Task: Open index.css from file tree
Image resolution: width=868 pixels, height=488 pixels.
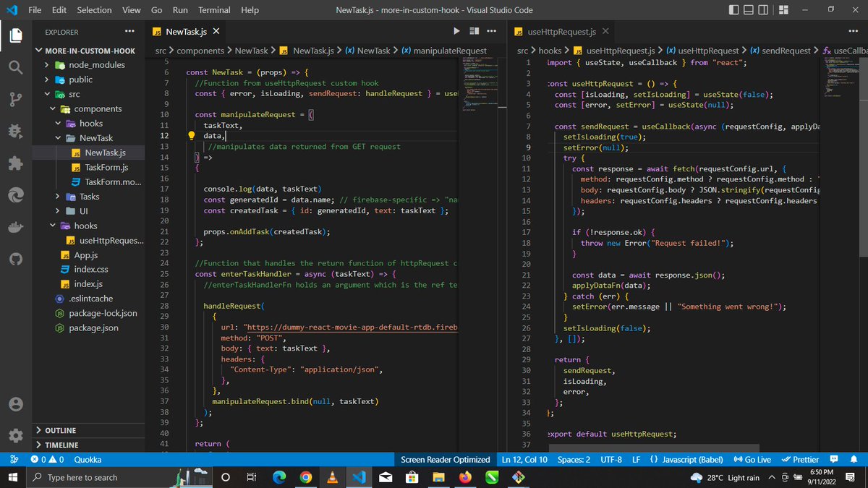Action: (x=90, y=270)
